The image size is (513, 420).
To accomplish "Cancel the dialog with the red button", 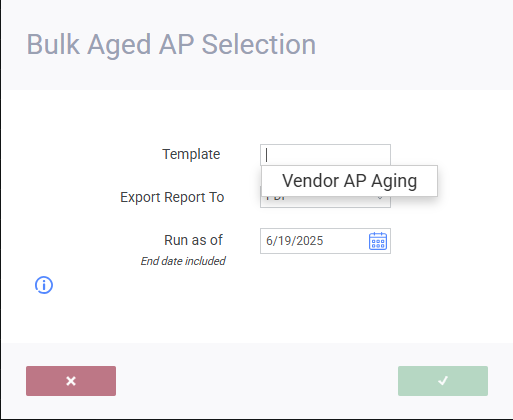I will tap(71, 381).
